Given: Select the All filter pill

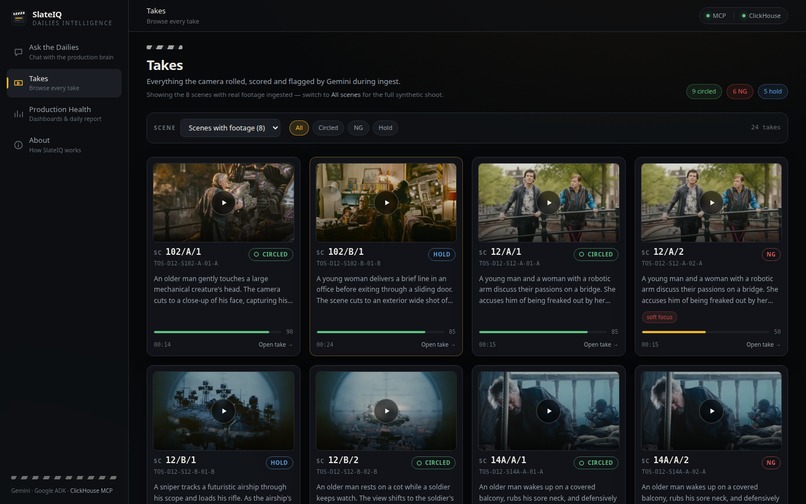Looking at the screenshot, I should (x=299, y=128).
